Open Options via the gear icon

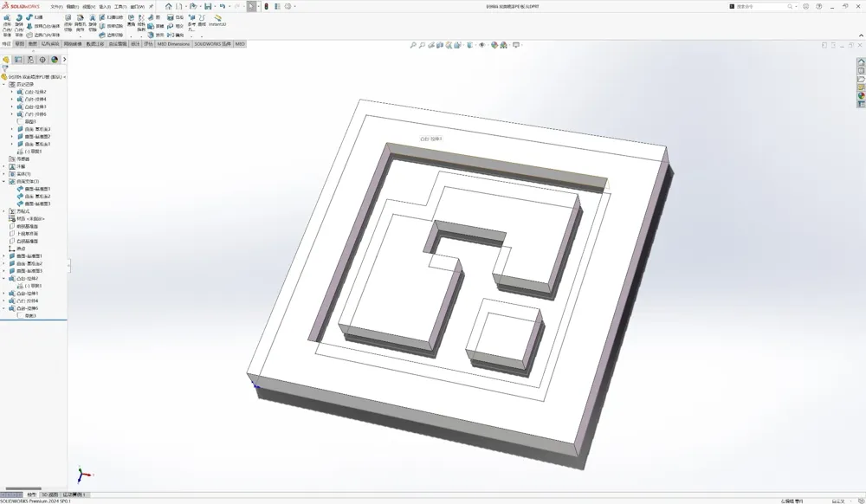click(x=288, y=6)
